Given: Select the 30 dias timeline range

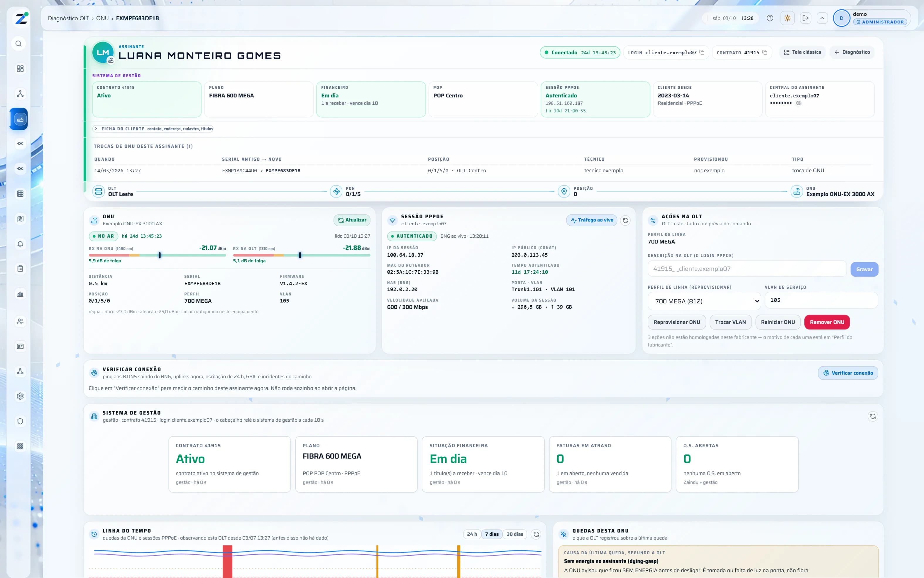Looking at the screenshot, I should [514, 534].
